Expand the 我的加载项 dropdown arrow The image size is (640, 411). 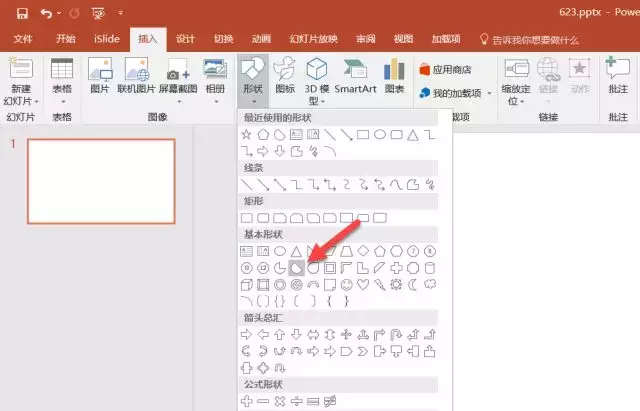(x=489, y=93)
